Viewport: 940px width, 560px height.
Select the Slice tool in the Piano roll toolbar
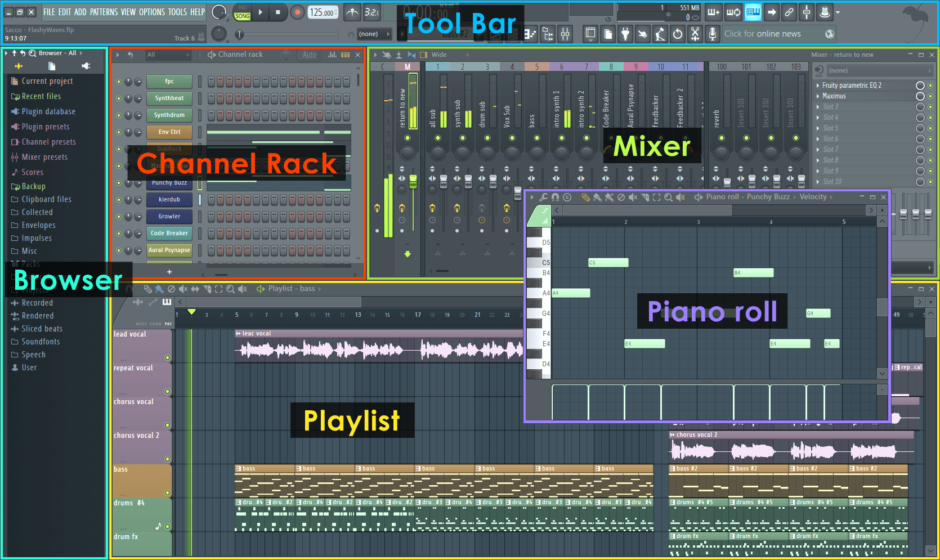643,198
